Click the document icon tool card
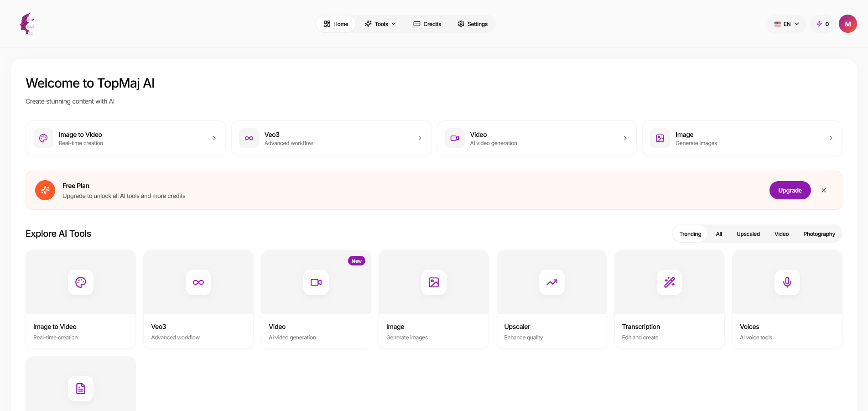The height and width of the screenshot is (411, 868). pyautogui.click(x=81, y=389)
